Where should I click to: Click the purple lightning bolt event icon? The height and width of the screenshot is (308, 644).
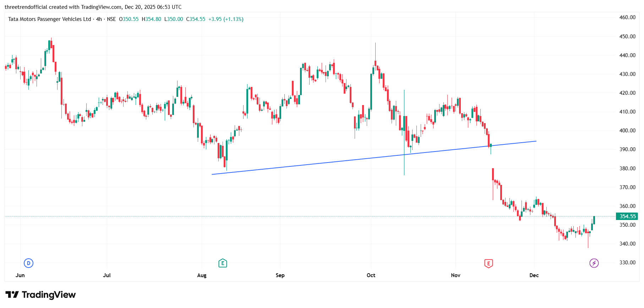tap(594, 263)
